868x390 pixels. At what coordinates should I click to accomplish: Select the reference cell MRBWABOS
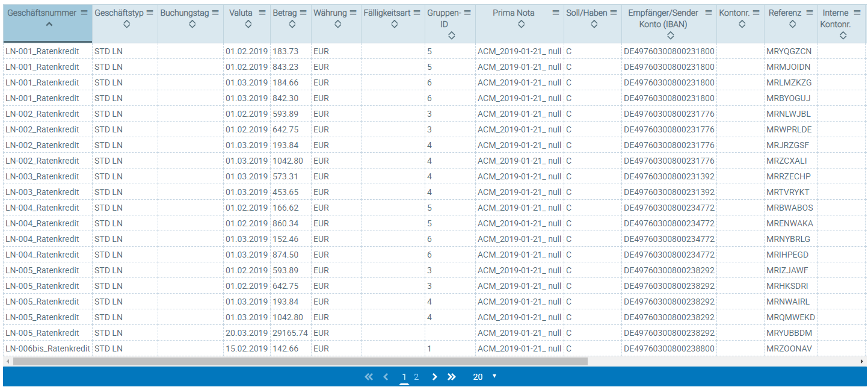[791, 208]
